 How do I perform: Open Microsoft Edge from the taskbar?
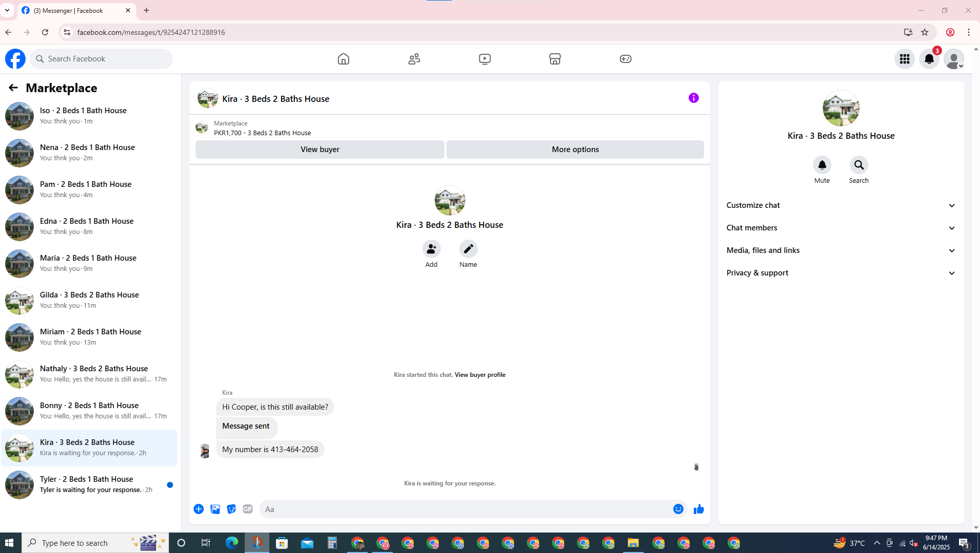coord(231,543)
